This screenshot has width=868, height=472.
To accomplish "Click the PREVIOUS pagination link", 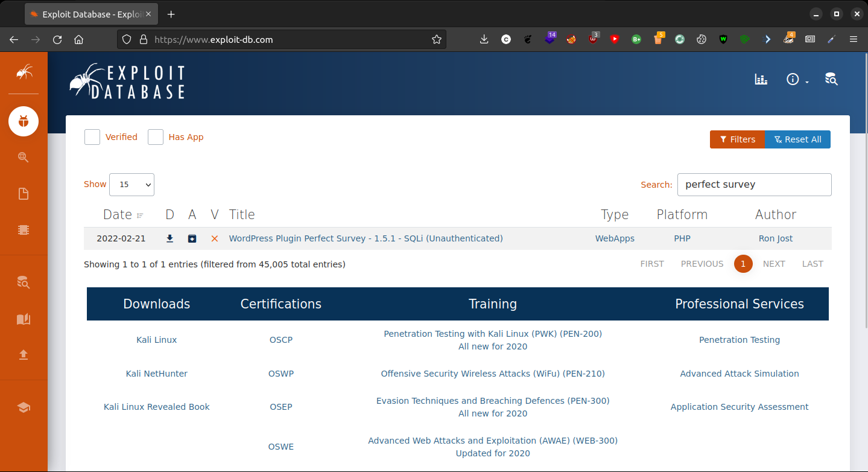I will [x=702, y=264].
